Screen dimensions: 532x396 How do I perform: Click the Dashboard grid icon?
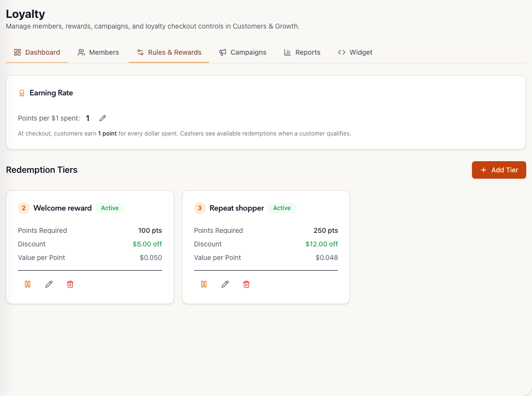pyautogui.click(x=17, y=52)
